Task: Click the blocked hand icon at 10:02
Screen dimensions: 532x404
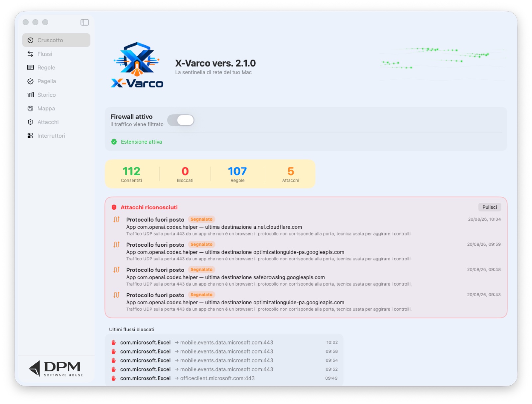Action: pos(114,342)
